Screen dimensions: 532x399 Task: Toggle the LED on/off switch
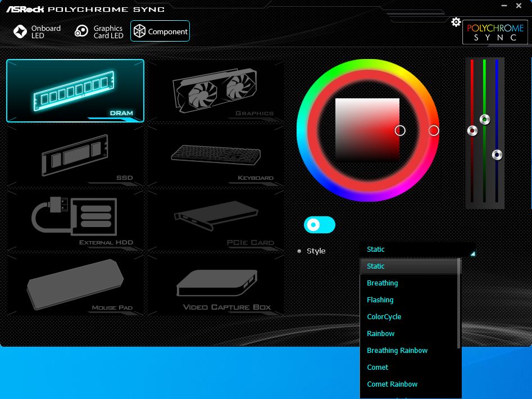(319, 225)
